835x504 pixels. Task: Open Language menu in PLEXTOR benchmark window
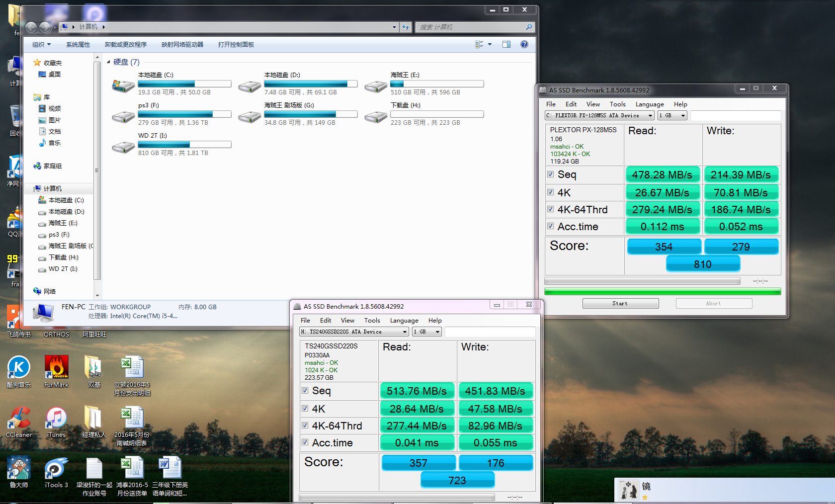pos(650,104)
